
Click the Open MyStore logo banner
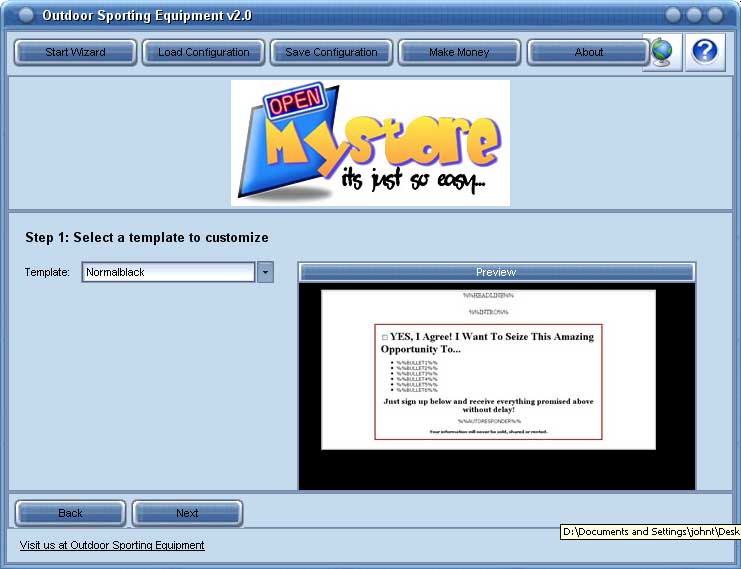(370, 143)
